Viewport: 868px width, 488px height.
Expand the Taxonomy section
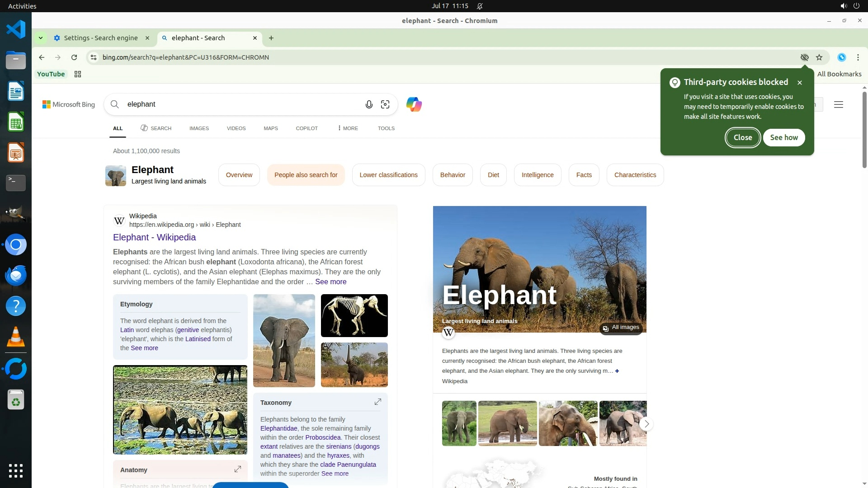[x=378, y=402]
